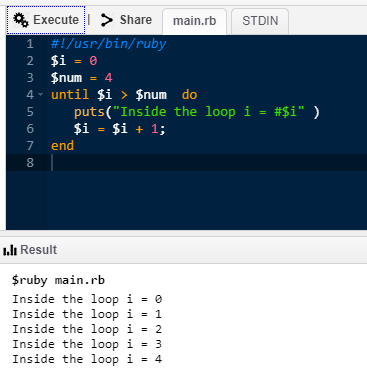367x377 pixels.
Task: Click the 'until' keyword on line 4
Action: 70,95
